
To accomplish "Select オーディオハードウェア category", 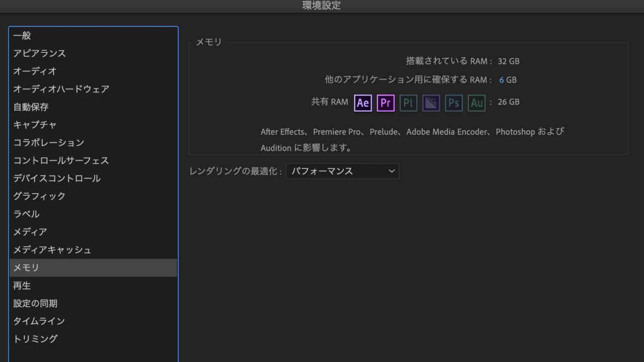I will [94, 89].
